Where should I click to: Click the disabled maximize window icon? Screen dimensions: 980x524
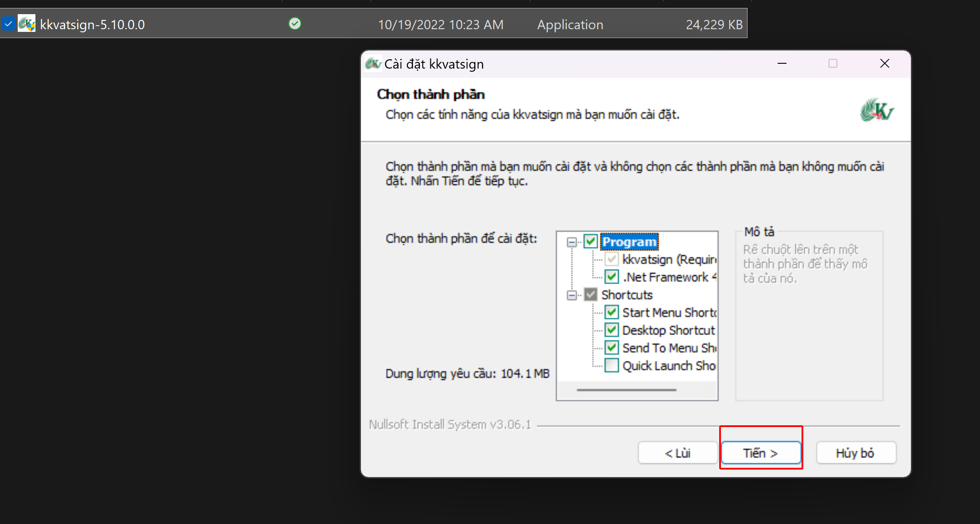[833, 64]
